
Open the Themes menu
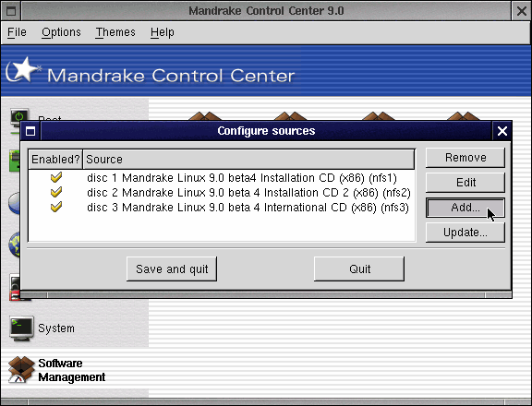click(x=115, y=32)
